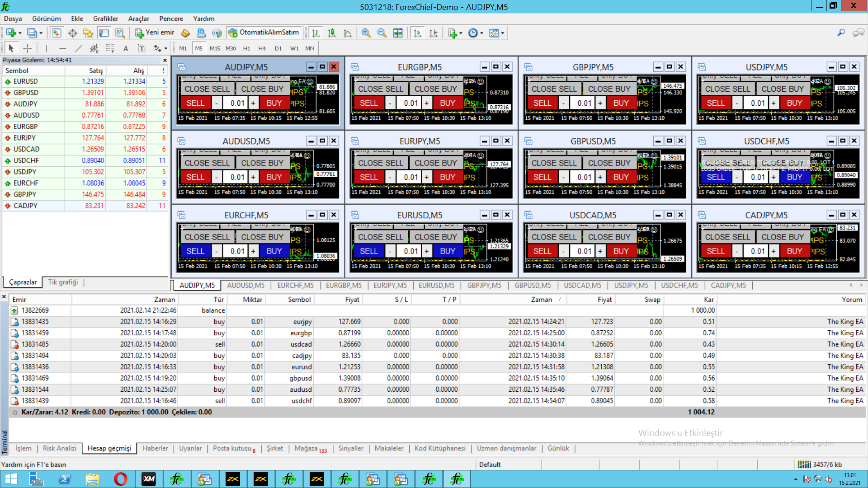The height and width of the screenshot is (488, 868).
Task: Select the text label tool A
Action: [126, 48]
